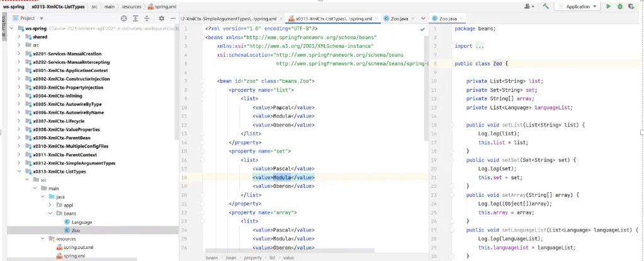Select x0312-XmlCtx-SimpleArgumentTypes module
644x261 pixels.
pos(74,163)
